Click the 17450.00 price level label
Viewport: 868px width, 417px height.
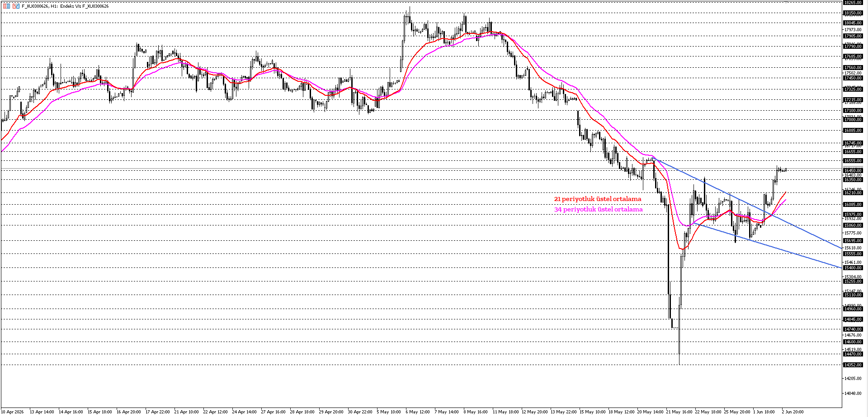point(853,78)
